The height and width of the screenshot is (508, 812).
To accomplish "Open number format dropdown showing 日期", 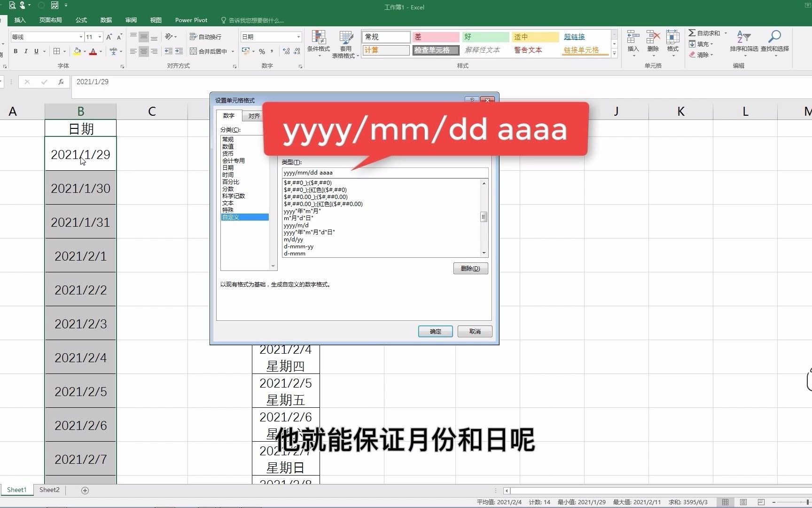I will (x=298, y=37).
